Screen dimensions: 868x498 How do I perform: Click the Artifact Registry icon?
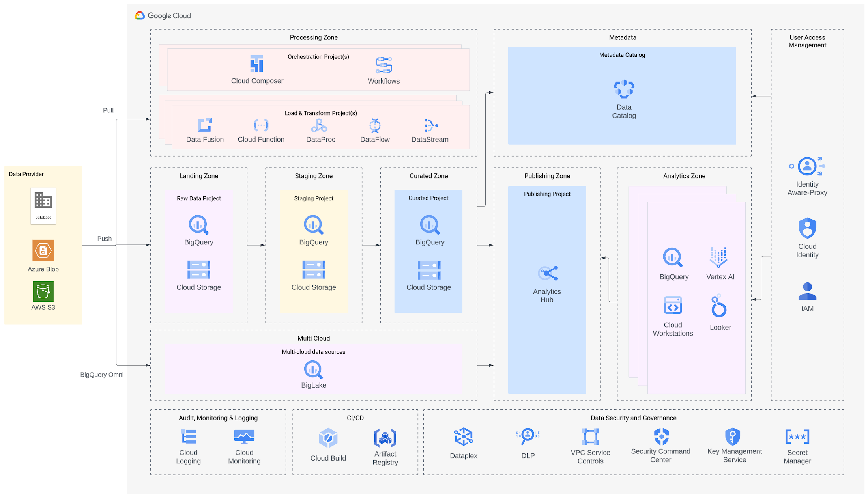point(385,438)
